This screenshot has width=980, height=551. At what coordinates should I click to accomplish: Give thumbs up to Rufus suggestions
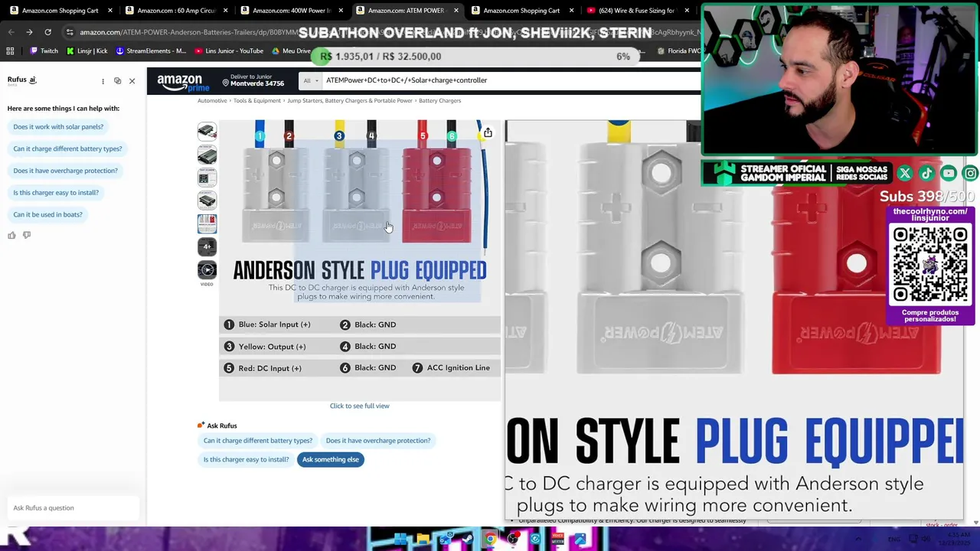pyautogui.click(x=11, y=235)
